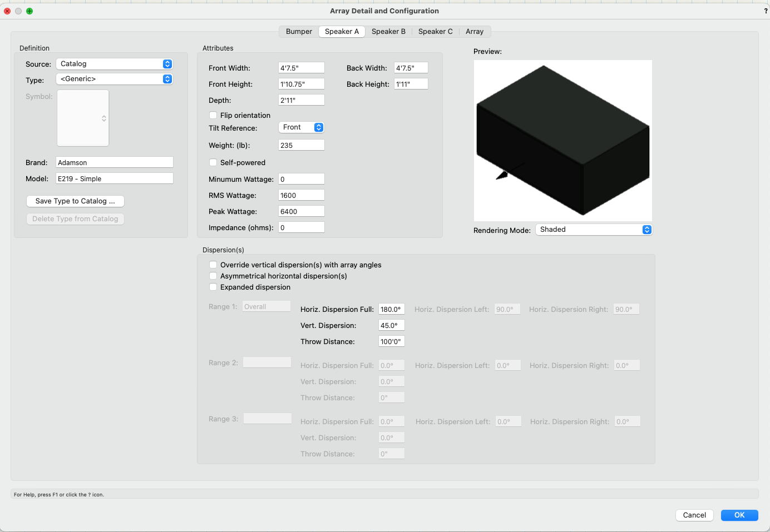
Task: Toggle the Self-powered checkbox
Action: tap(213, 163)
